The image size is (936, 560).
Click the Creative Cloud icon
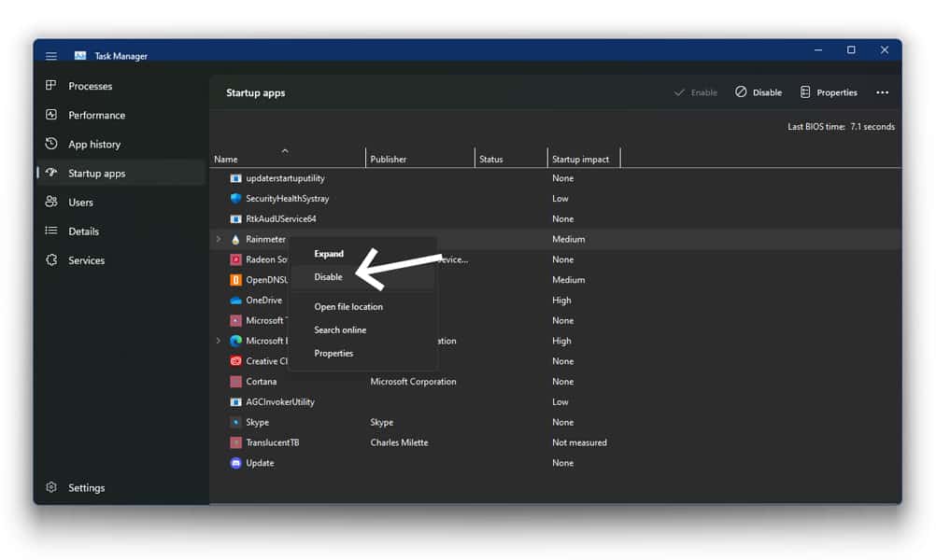click(235, 361)
